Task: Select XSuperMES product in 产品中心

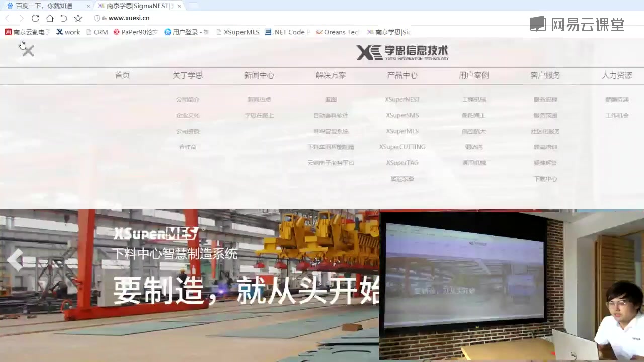Action: (x=402, y=131)
